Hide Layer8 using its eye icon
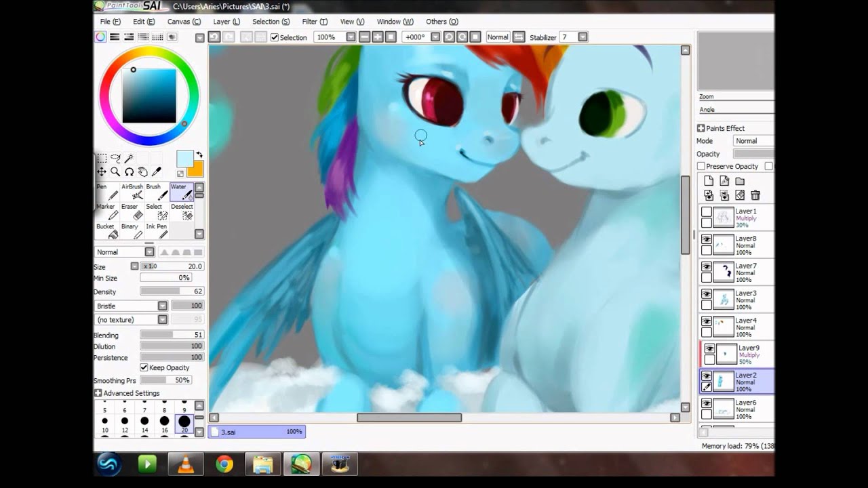The image size is (868, 488). [707, 240]
